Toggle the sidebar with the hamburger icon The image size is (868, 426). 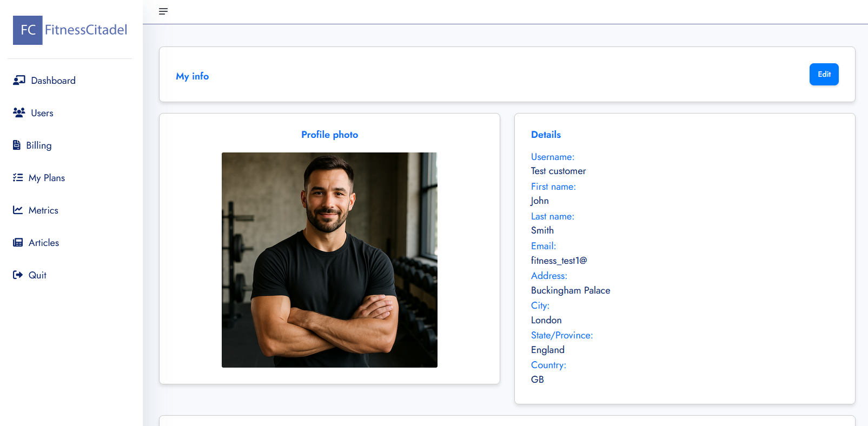[163, 11]
